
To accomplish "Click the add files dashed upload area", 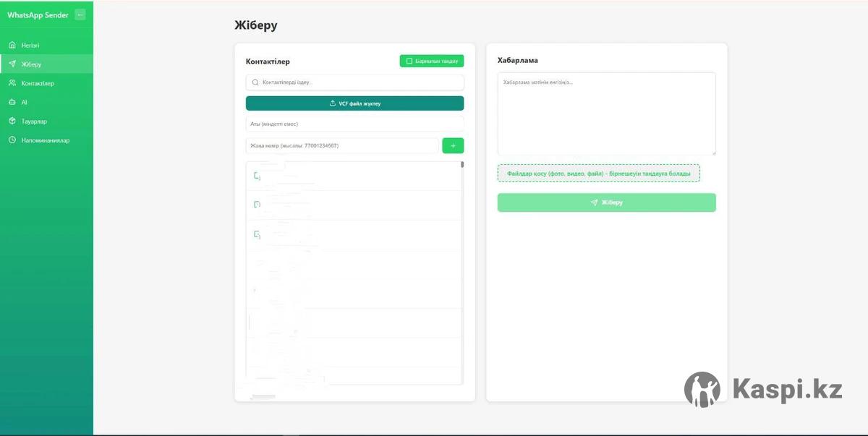I will click(x=598, y=174).
